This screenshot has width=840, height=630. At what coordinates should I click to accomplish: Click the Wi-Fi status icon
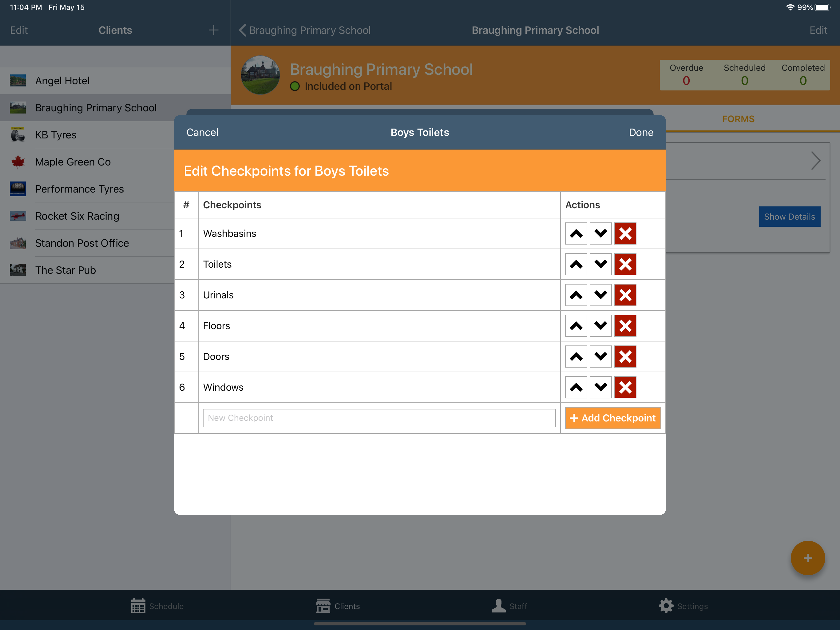click(x=790, y=7)
